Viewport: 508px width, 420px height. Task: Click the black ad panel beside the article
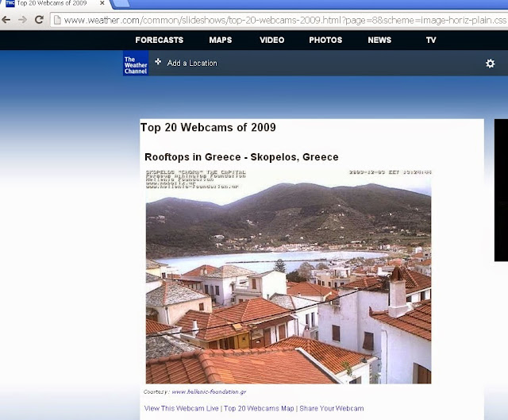click(x=501, y=190)
